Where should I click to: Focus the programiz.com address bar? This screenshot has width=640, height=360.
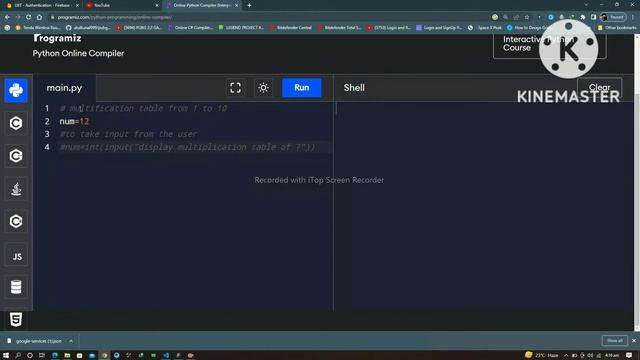pyautogui.click(x=269, y=17)
